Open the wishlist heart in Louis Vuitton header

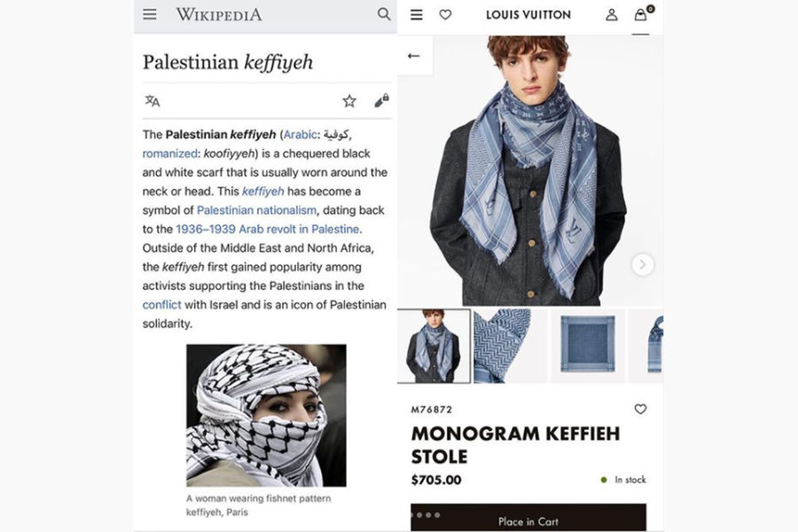tap(445, 15)
